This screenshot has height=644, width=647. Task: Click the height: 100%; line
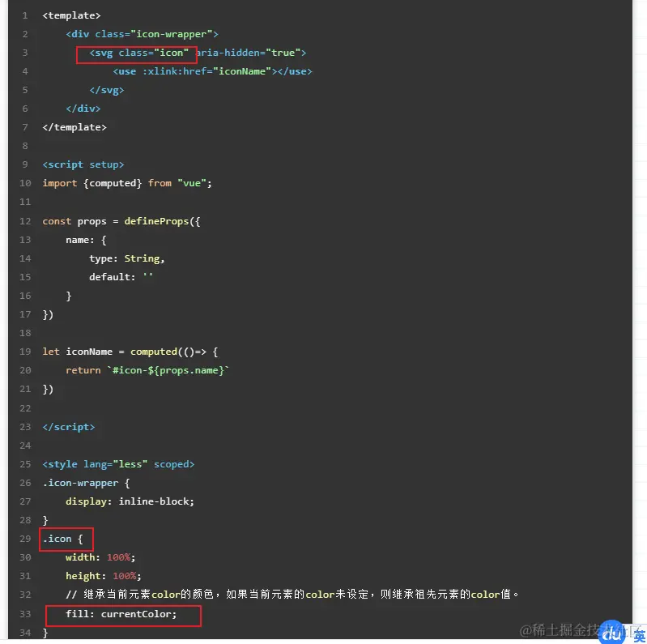pyautogui.click(x=103, y=576)
